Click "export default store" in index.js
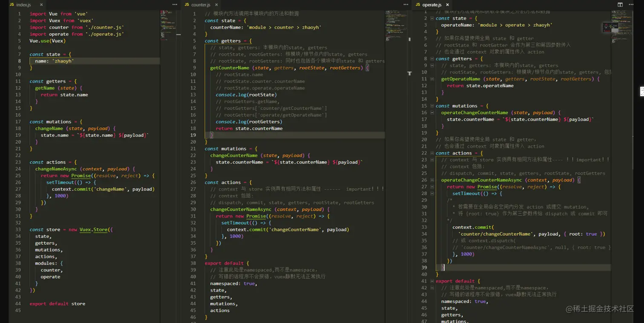This screenshot has height=323, width=644. pos(57,304)
